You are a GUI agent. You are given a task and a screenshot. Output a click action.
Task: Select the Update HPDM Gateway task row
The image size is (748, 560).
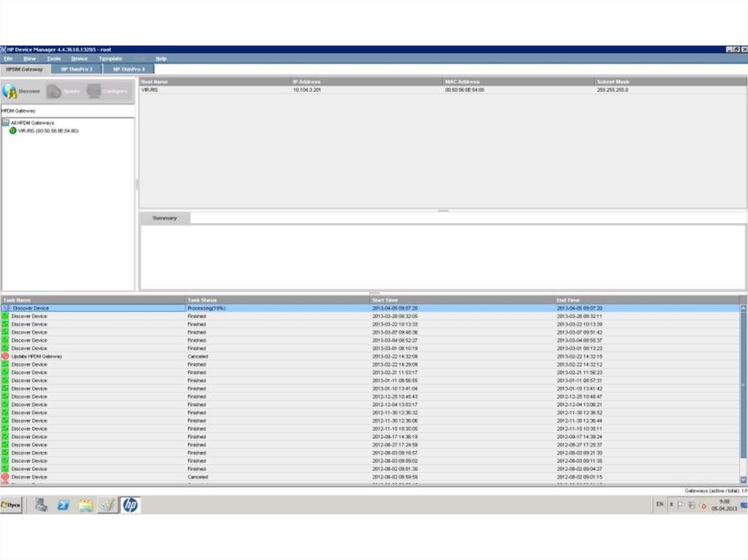coord(370,356)
